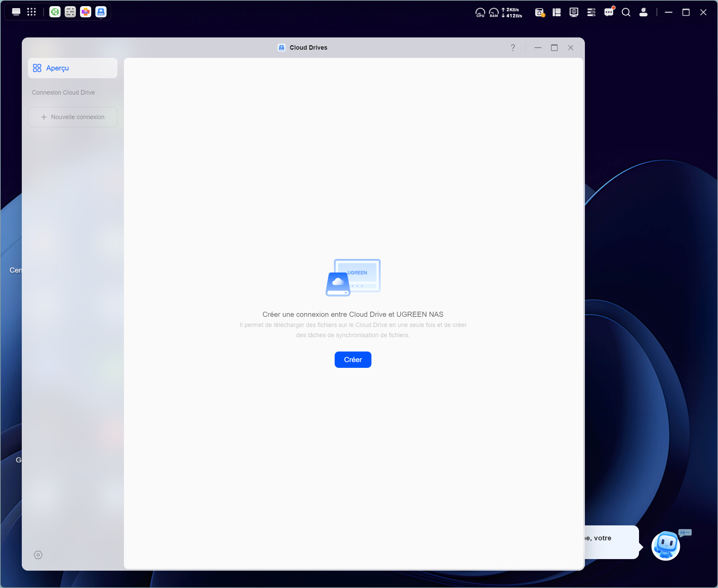This screenshot has width=718, height=588.
Task: Click the blue robot assistant mascot
Action: point(666,545)
